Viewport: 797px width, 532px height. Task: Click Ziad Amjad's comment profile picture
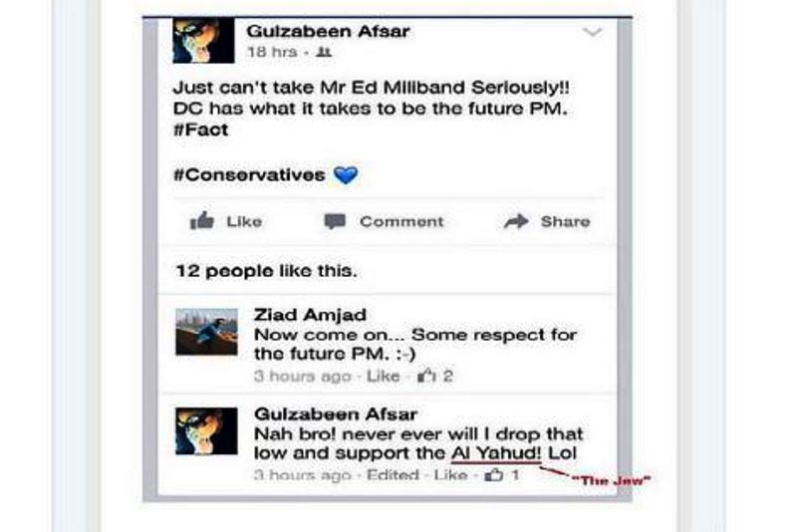click(x=206, y=332)
